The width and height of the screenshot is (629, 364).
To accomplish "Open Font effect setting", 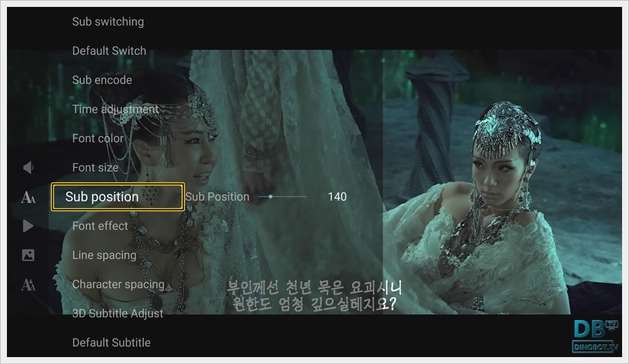I will tap(100, 226).
